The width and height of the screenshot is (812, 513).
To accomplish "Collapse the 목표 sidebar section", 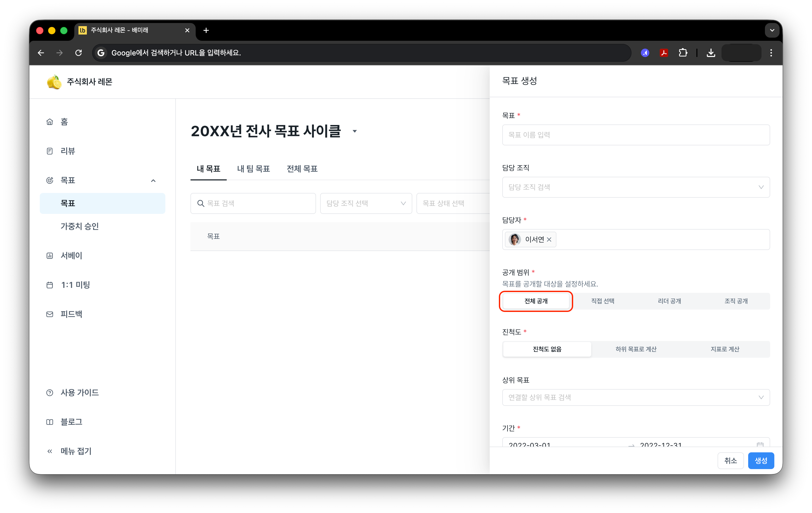I will click(153, 181).
